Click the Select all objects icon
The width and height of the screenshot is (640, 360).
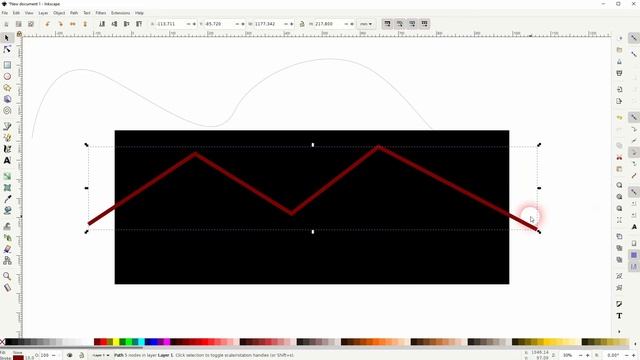pyautogui.click(x=6, y=24)
